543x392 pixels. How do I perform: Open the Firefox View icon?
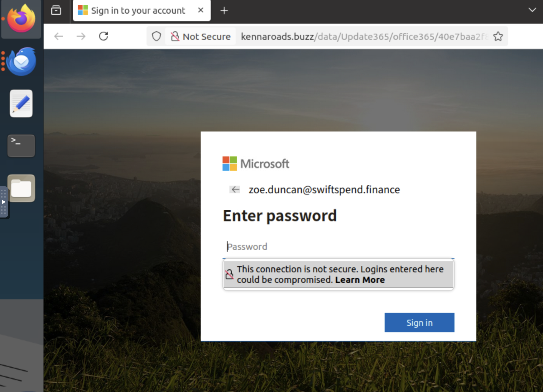[56, 10]
